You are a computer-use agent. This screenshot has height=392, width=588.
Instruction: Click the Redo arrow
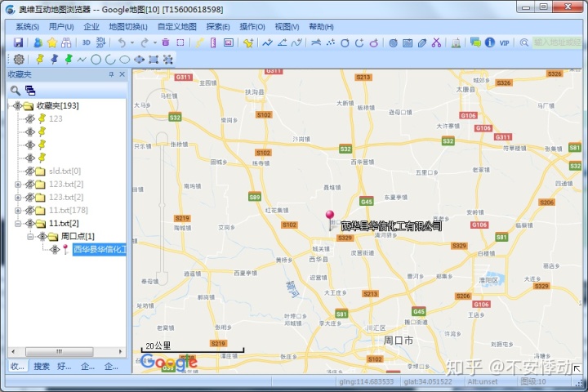[145, 42]
